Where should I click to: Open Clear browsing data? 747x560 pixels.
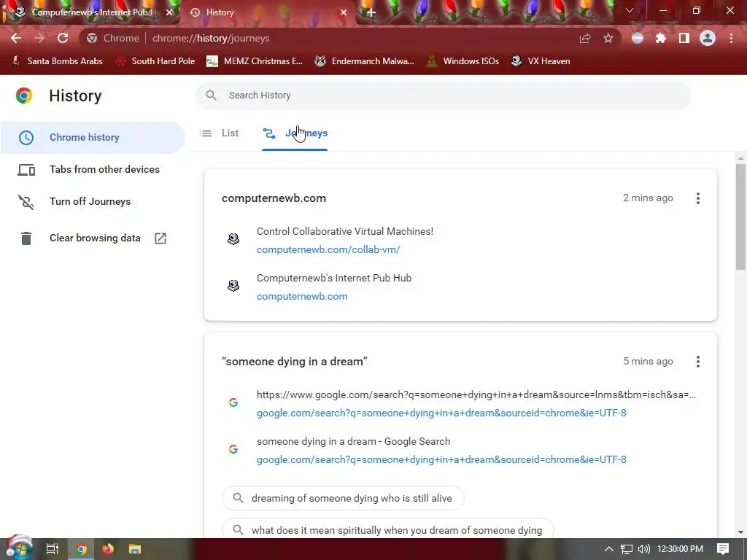[x=93, y=238]
